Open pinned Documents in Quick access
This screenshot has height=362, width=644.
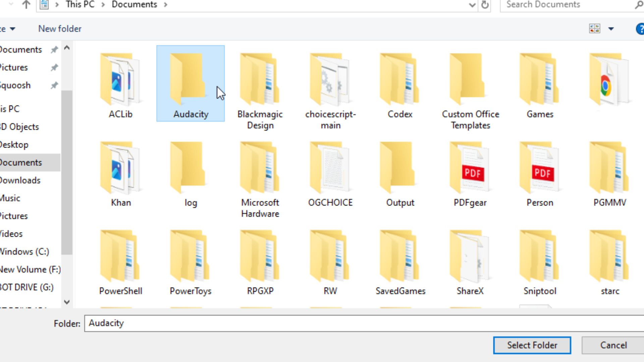21,50
